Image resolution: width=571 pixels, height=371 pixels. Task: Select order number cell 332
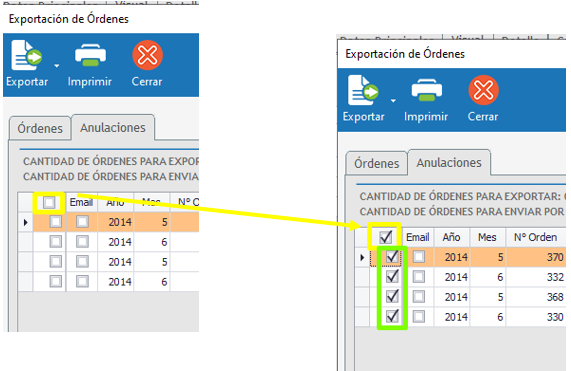pyautogui.click(x=536, y=277)
